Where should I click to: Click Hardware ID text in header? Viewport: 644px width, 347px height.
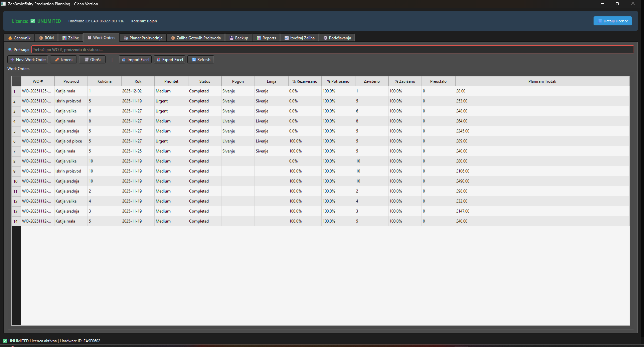(x=96, y=21)
